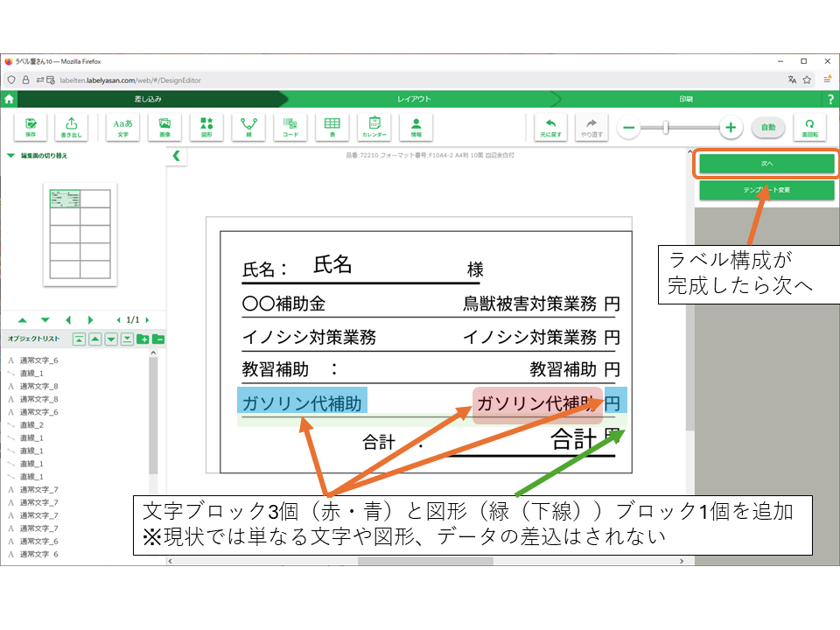Image resolution: width=840 pixels, height=630 pixels.
Task: Open the 書き出し export tool
Action: click(72, 127)
